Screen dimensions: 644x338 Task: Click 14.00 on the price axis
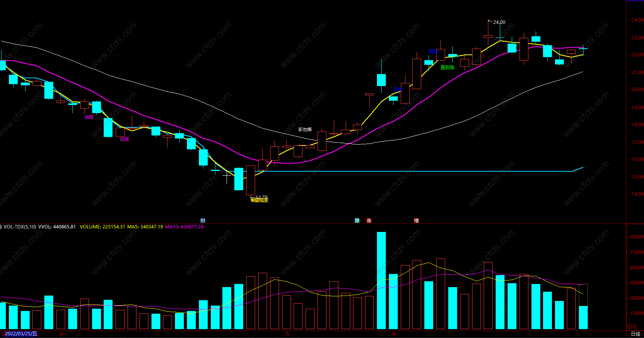[x=637, y=194]
